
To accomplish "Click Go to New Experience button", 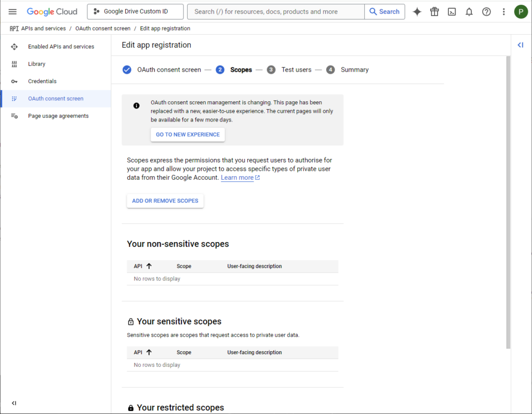I will pos(188,135).
